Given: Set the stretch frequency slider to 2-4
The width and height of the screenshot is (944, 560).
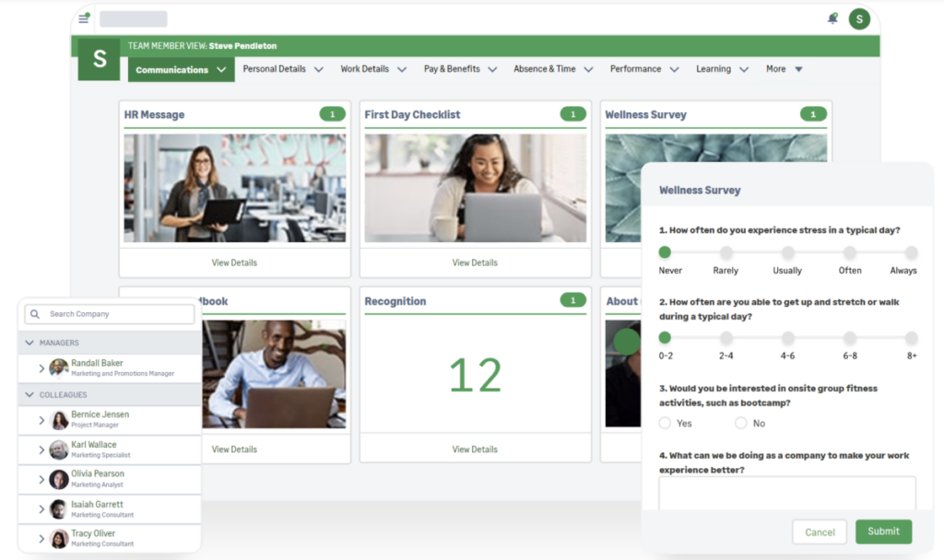Looking at the screenshot, I should (x=726, y=337).
